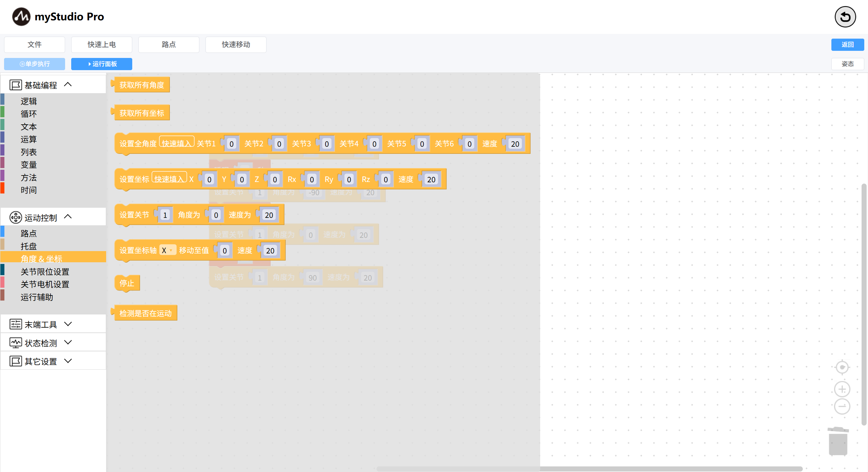Expand the 其它设置 section
The image size is (868, 472).
point(68,361)
